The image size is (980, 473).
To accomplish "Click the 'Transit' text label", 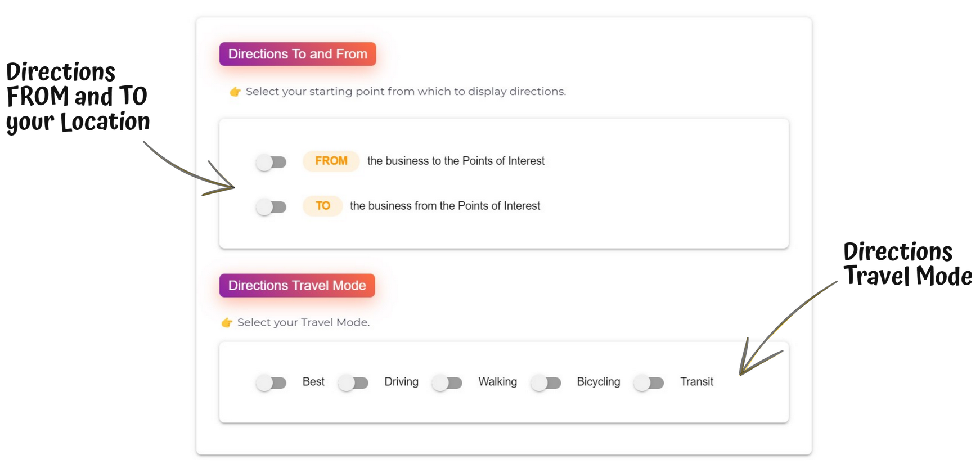I will pyautogui.click(x=696, y=382).
